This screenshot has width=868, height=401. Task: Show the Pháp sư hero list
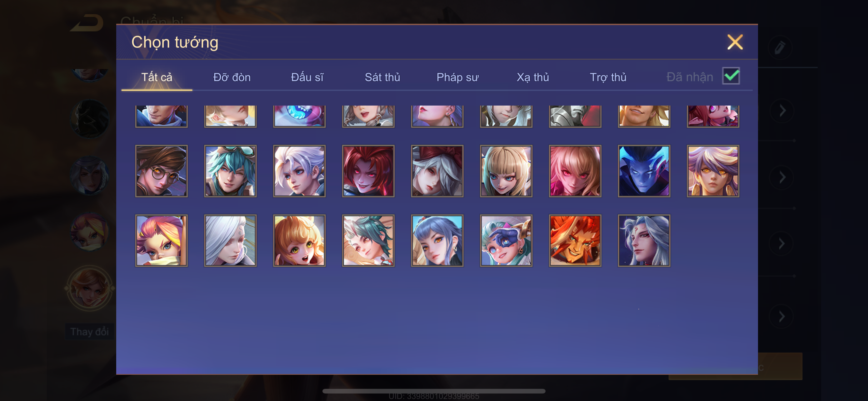point(457,77)
